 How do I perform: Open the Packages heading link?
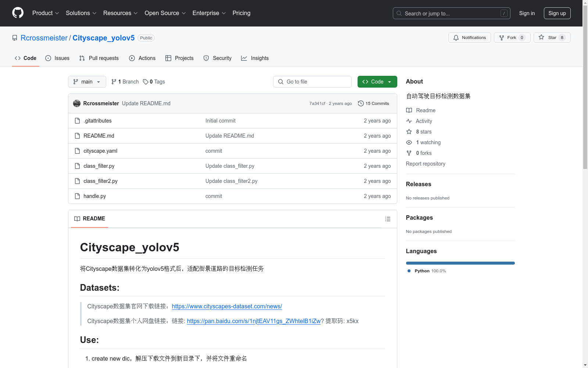click(419, 217)
